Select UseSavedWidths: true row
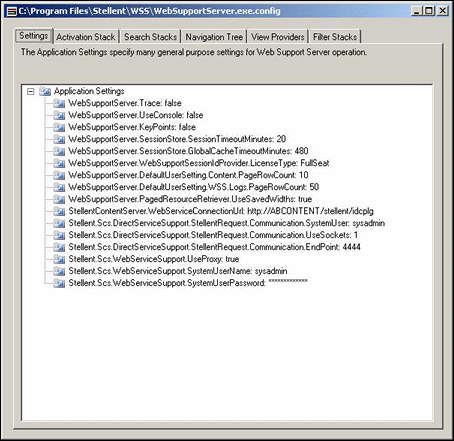Viewport: 454px width, 441px height. pyautogui.click(x=190, y=199)
